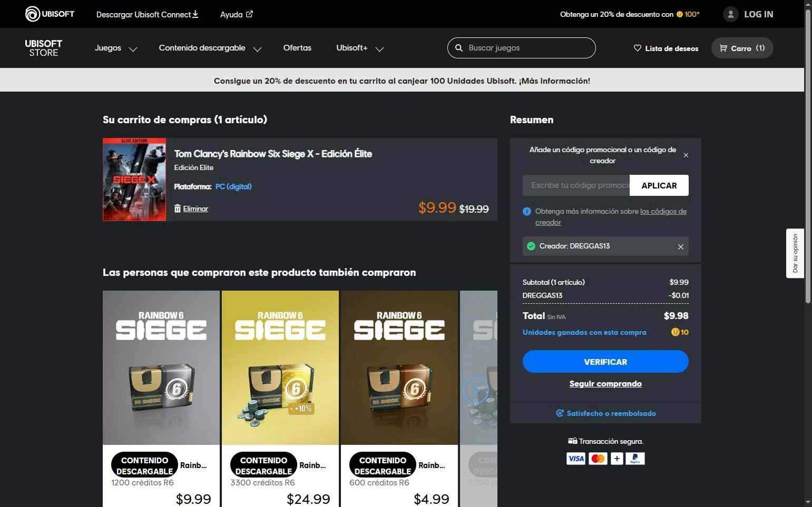Click the Siege X Elite Edition cover thumbnail
The image size is (812, 507).
(x=134, y=180)
